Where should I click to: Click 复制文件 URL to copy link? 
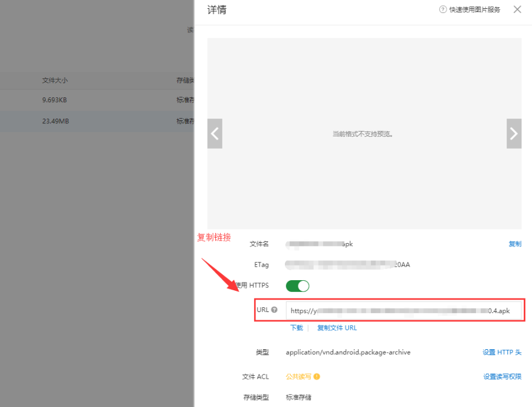pos(337,328)
